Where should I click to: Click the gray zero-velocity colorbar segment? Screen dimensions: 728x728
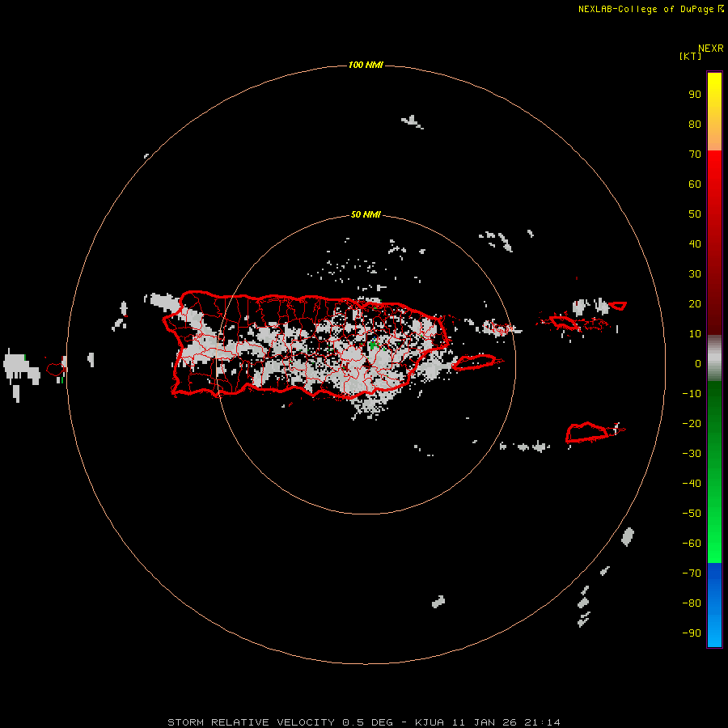point(714,358)
